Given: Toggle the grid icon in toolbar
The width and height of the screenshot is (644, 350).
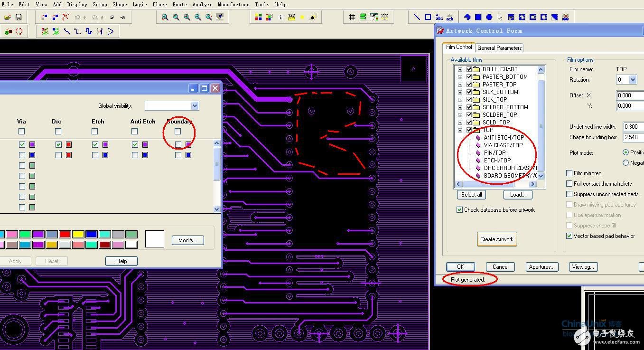Looking at the screenshot, I should click(352, 17).
